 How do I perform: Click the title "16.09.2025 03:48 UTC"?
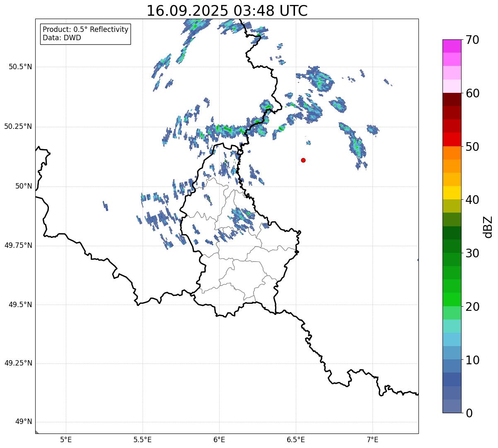click(227, 11)
